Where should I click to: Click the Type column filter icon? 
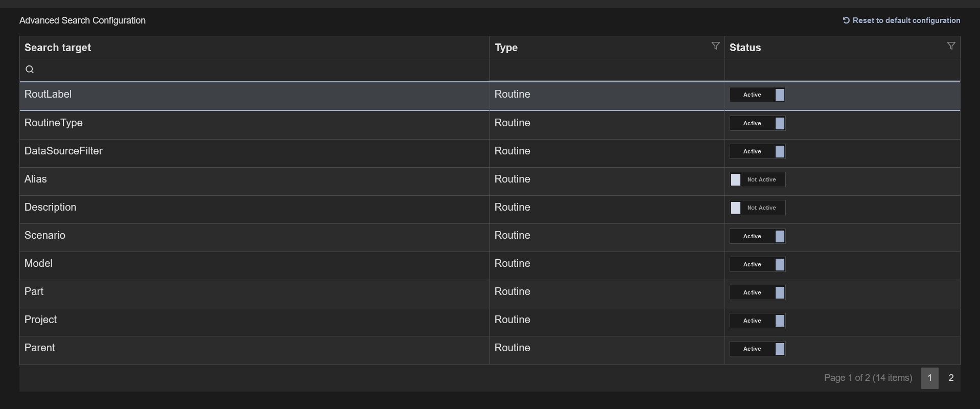pos(715,46)
